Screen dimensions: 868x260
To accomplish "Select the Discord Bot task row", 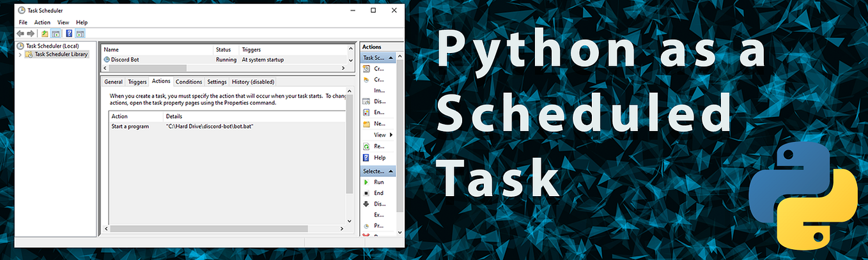I will coord(224,59).
